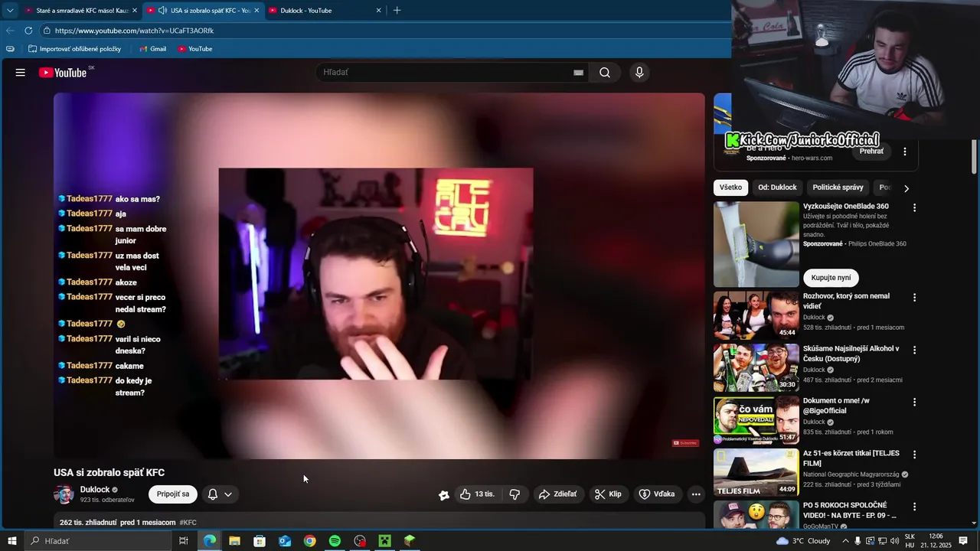Open a new browser tab
Viewport: 980px width, 551px height.
click(397, 11)
